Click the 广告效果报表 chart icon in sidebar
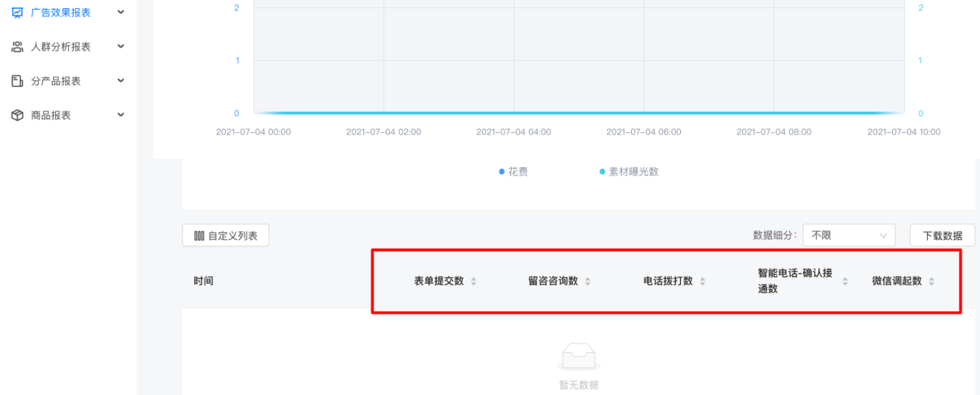The image size is (980, 395). coord(16,12)
